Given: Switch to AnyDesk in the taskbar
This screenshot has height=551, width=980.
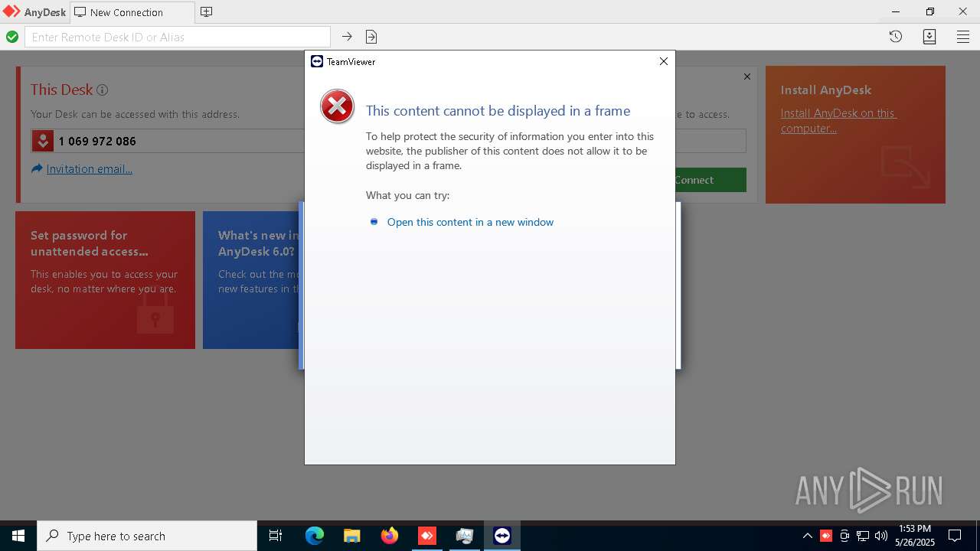Looking at the screenshot, I should (x=426, y=536).
